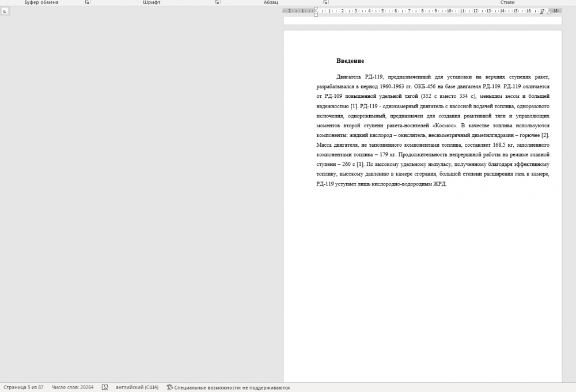Click the Буфер обмена group label

click(41, 2)
